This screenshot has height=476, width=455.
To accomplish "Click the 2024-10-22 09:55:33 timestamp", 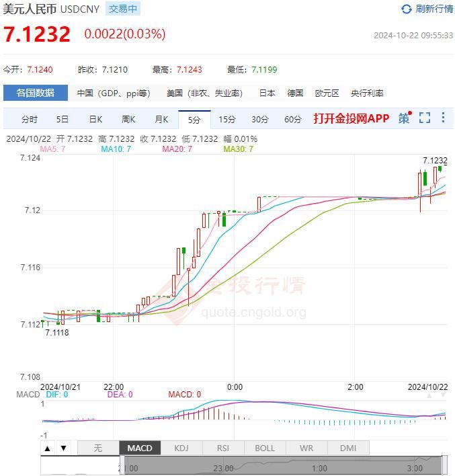I will [413, 36].
